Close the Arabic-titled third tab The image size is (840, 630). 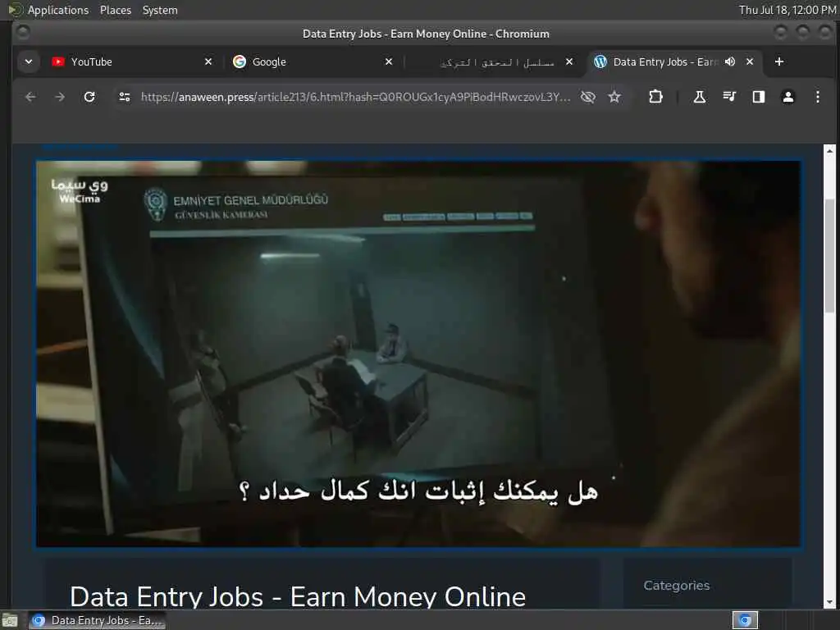tap(569, 62)
